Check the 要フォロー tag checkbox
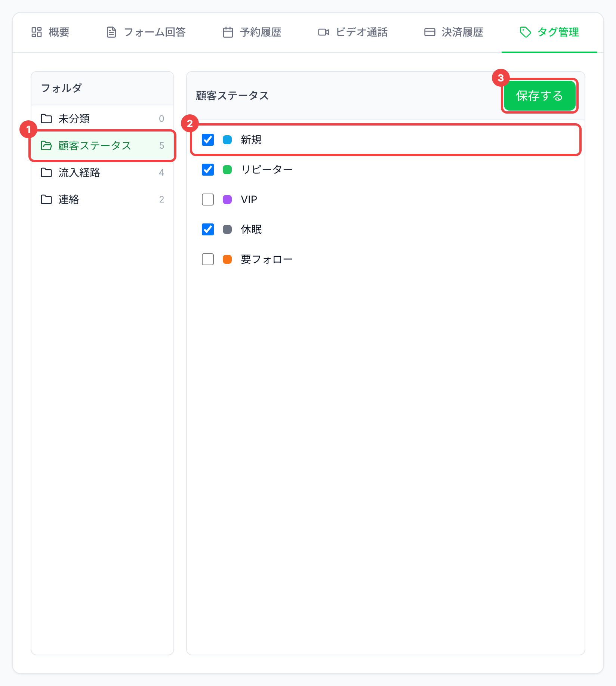Screen dimensions: 616x686 click(x=208, y=259)
